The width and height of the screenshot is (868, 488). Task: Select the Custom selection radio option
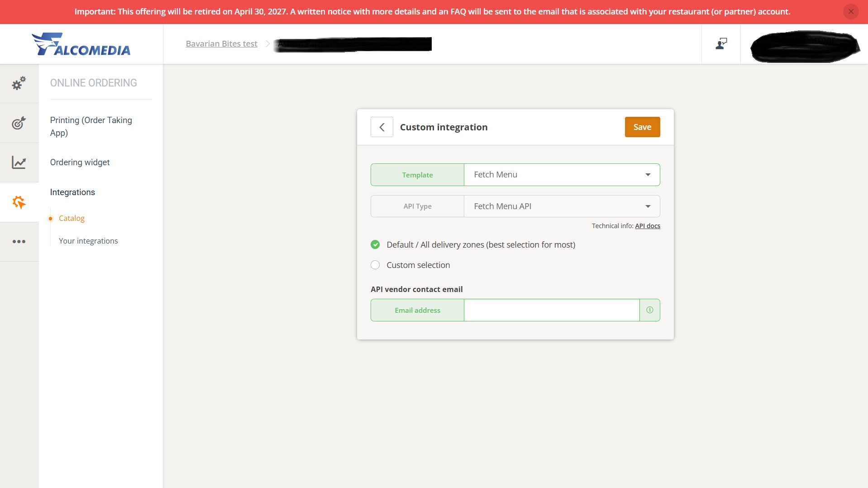click(410, 265)
